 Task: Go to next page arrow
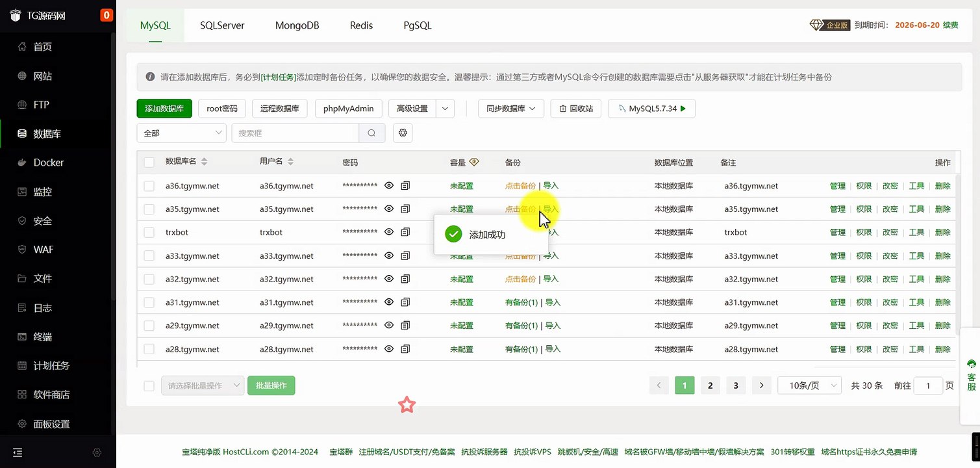762,385
